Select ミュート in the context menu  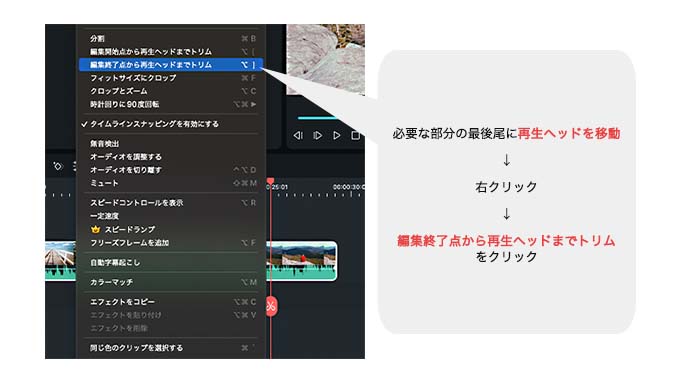(171, 183)
